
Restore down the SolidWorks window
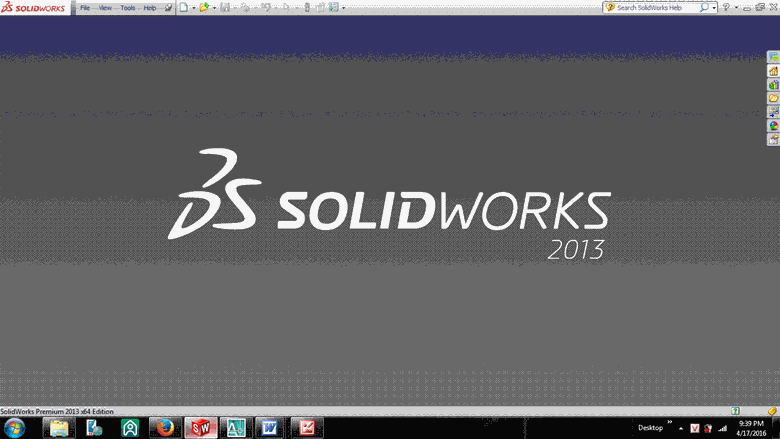[x=760, y=7]
